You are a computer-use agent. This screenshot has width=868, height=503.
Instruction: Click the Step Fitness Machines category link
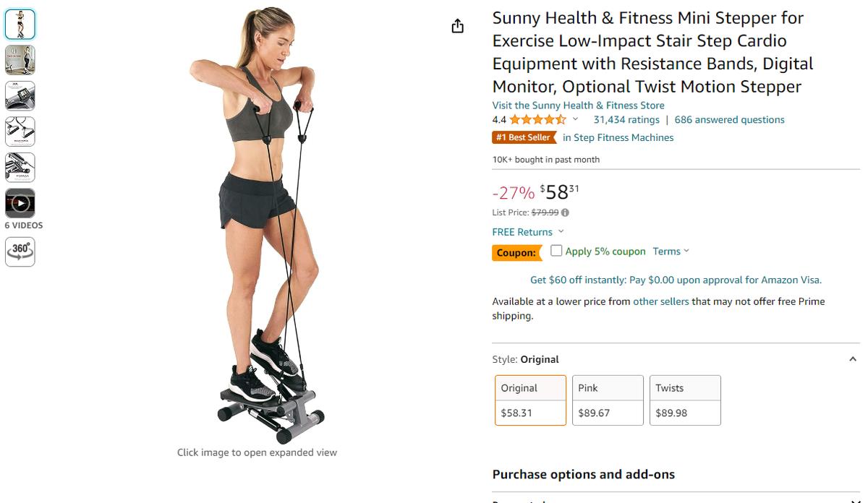coord(618,137)
